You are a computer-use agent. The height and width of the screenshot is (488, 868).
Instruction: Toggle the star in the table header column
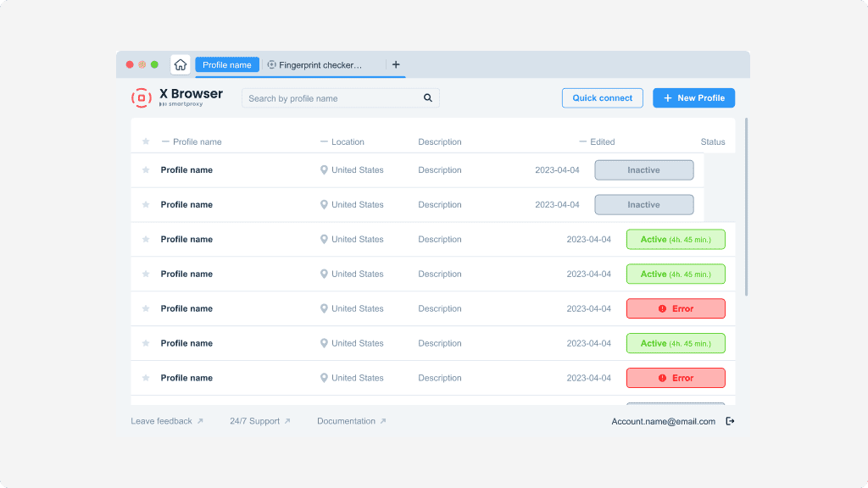point(145,141)
